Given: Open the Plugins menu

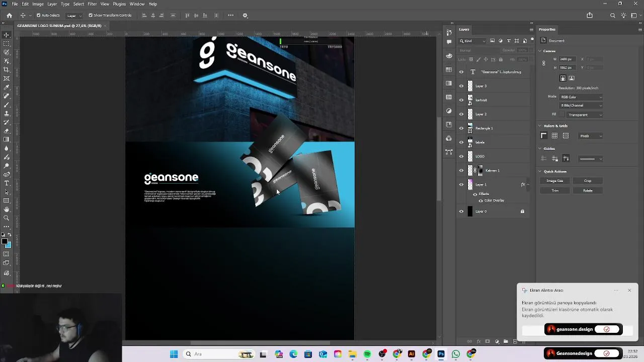Looking at the screenshot, I should click(119, 4).
